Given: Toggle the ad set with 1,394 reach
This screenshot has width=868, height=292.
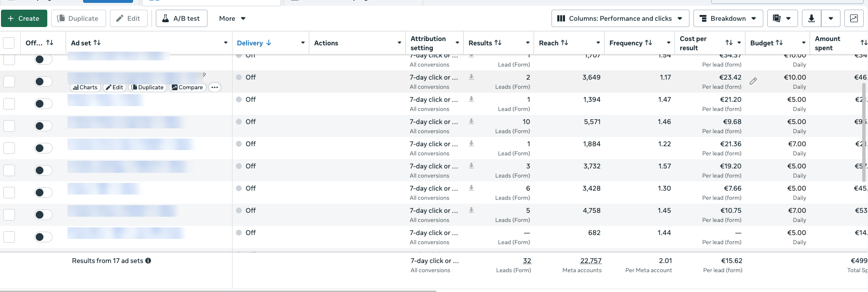Looking at the screenshot, I should (43, 104).
